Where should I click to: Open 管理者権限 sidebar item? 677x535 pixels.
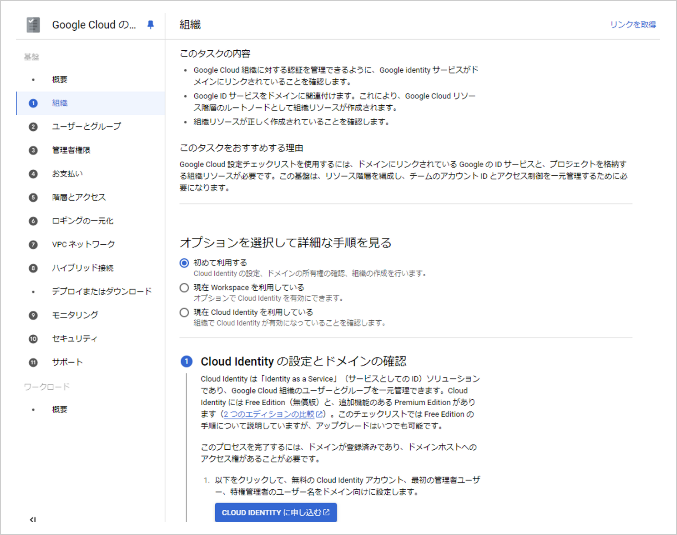[71, 150]
